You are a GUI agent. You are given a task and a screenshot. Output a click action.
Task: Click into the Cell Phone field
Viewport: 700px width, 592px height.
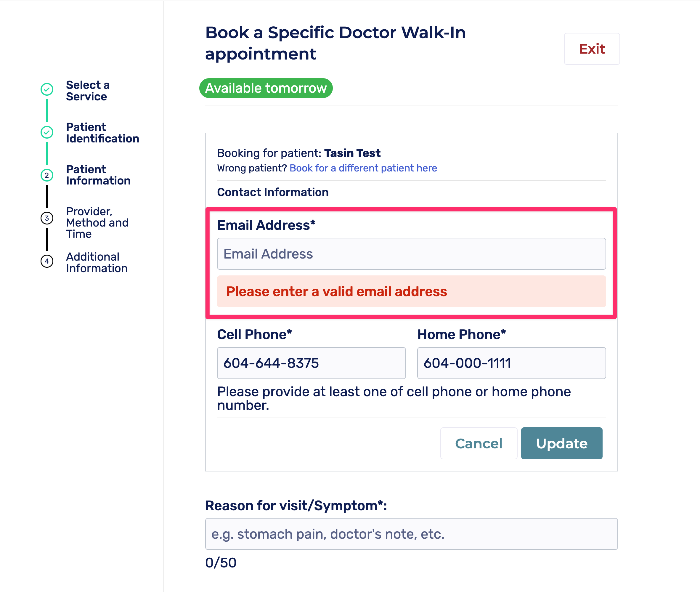click(311, 363)
